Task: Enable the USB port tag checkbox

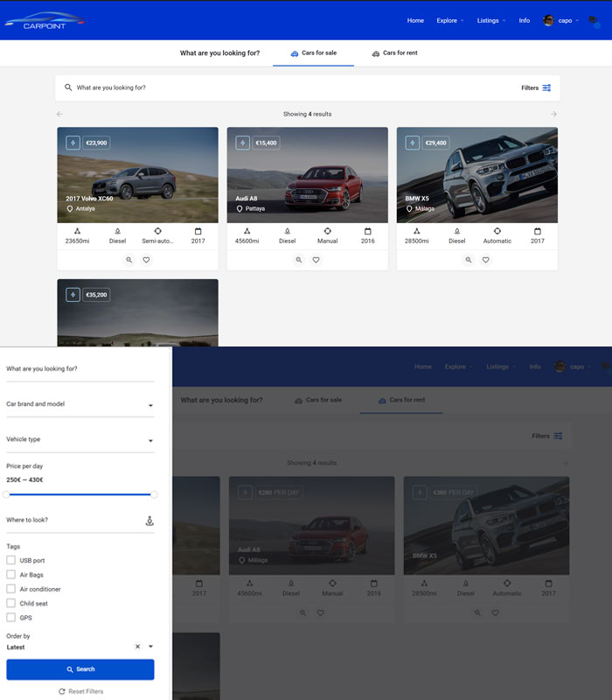Action: pyautogui.click(x=11, y=560)
